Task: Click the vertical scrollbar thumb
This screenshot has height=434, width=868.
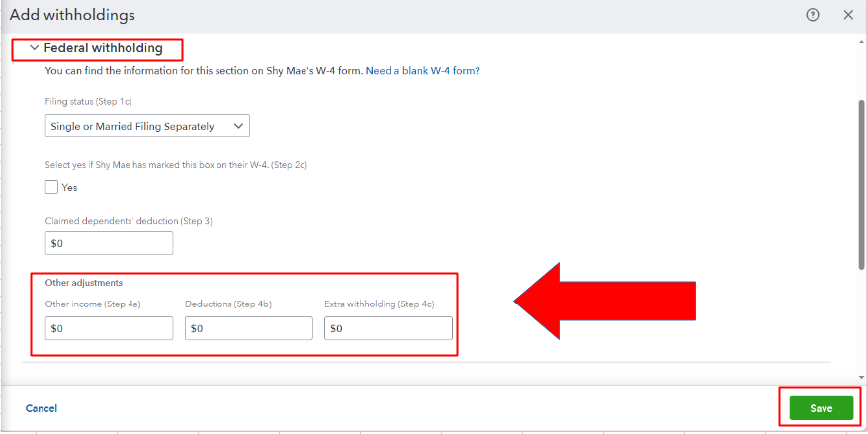Action: click(861, 186)
